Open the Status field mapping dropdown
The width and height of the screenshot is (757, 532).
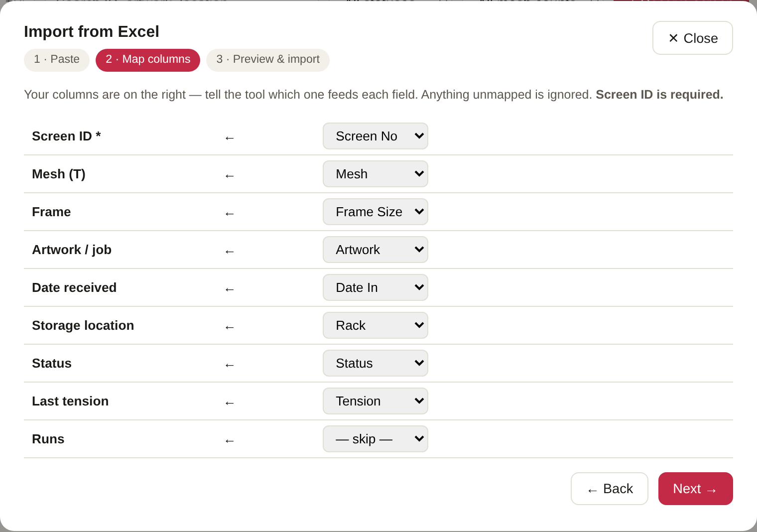click(376, 363)
